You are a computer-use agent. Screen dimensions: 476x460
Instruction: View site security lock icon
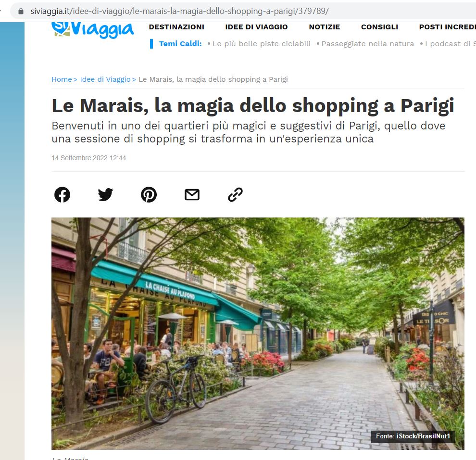click(x=21, y=11)
